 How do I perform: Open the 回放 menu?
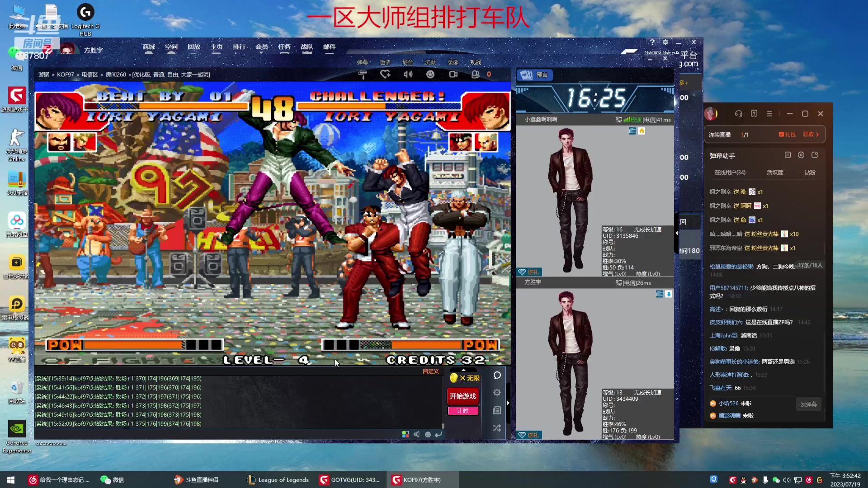point(194,47)
